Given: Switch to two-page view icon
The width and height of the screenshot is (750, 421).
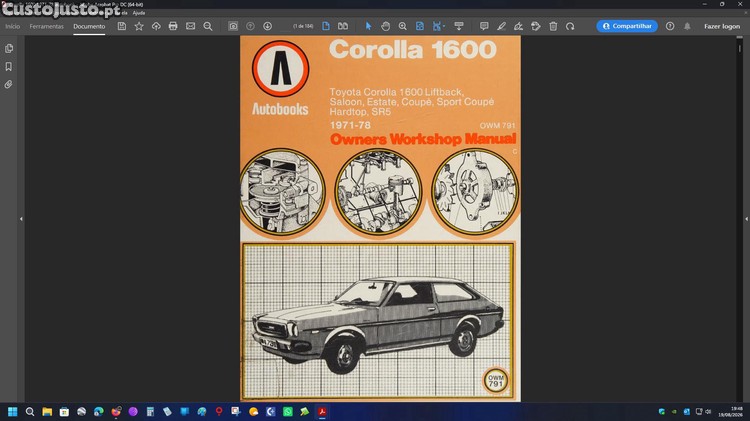Looking at the screenshot, I should [x=343, y=26].
